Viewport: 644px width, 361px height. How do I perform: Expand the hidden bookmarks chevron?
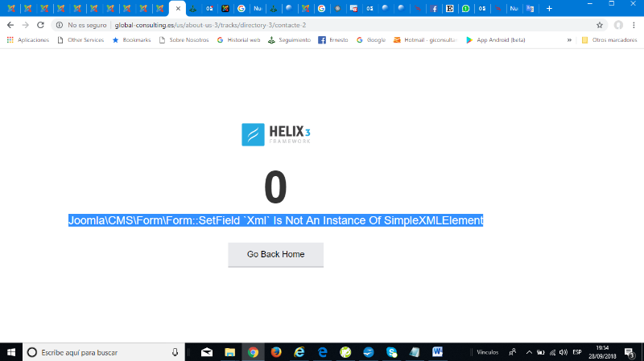pos(569,39)
